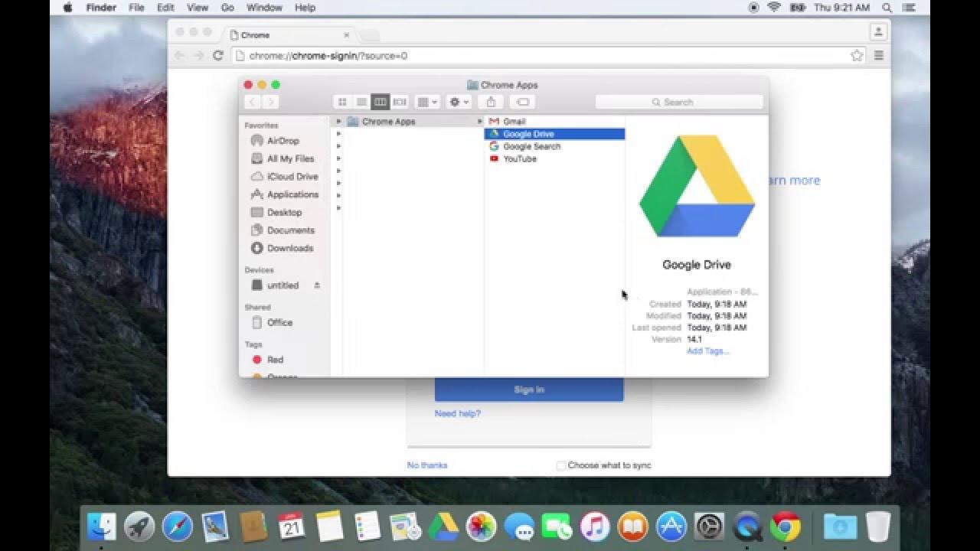Open the Edit menu
The height and width of the screenshot is (551, 980).
[165, 8]
